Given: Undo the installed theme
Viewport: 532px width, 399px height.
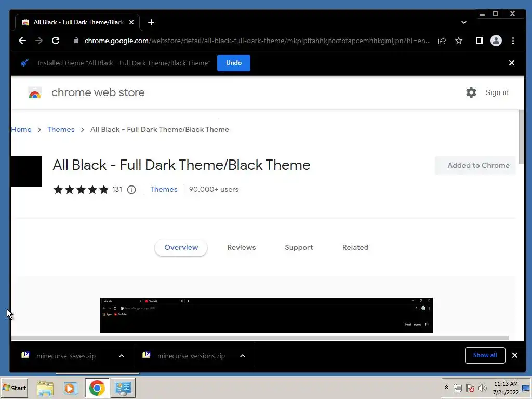Looking at the screenshot, I should click(234, 63).
